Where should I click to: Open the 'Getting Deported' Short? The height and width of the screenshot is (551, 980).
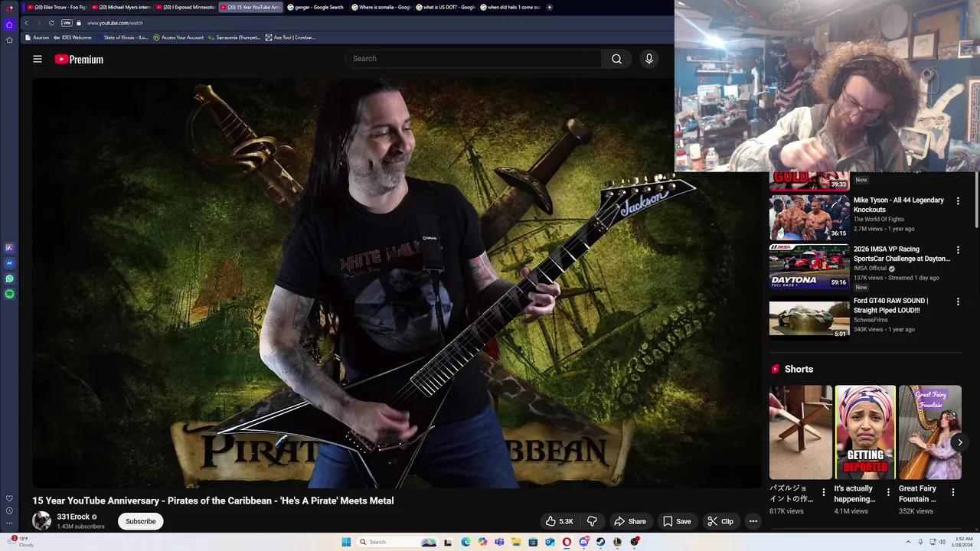click(x=865, y=432)
